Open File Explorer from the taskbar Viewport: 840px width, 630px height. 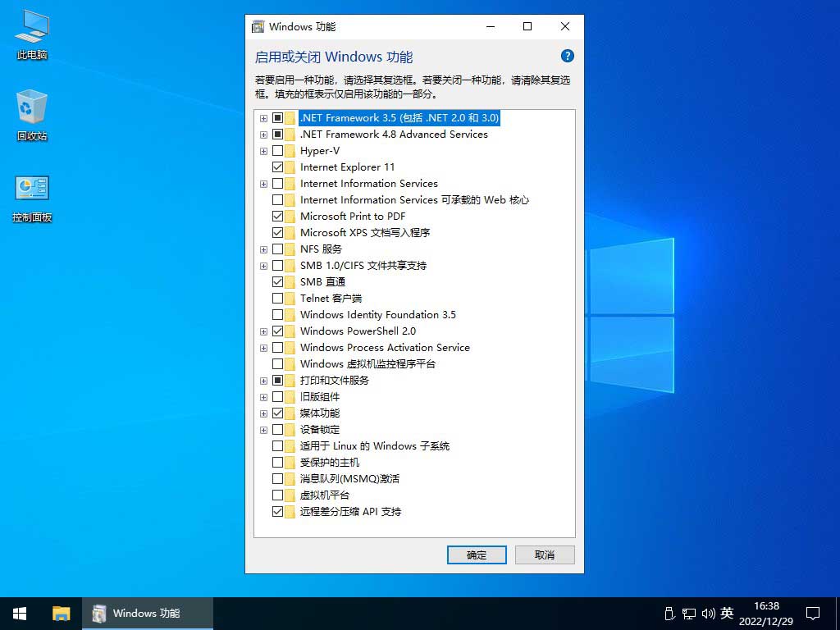tap(62, 613)
